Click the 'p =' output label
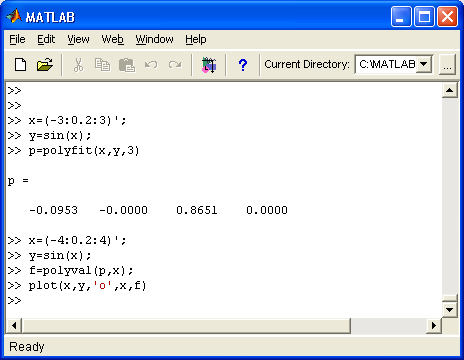This screenshot has height=360, width=464. coord(18,181)
